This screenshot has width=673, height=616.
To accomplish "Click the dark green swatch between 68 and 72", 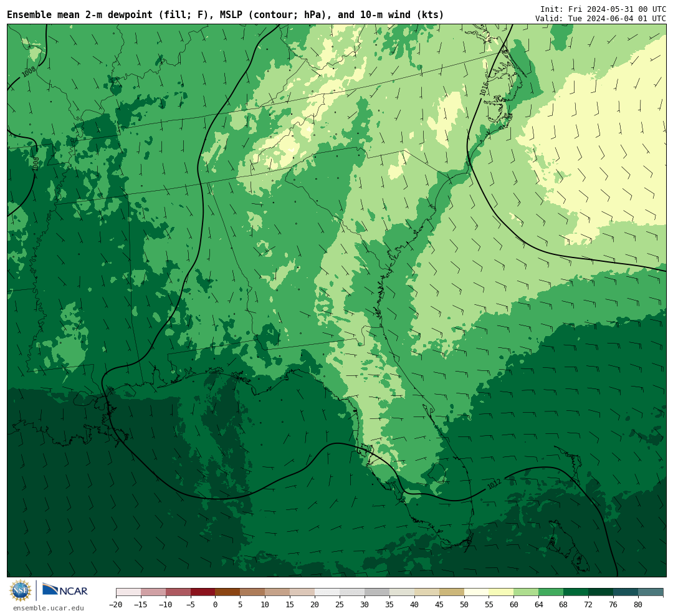I will click(x=576, y=592).
